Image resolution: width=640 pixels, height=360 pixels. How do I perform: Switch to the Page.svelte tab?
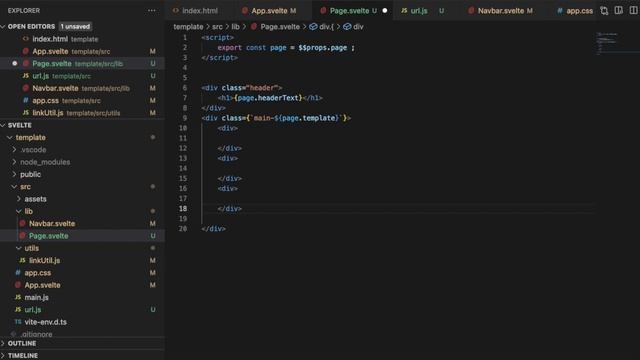(x=353, y=11)
